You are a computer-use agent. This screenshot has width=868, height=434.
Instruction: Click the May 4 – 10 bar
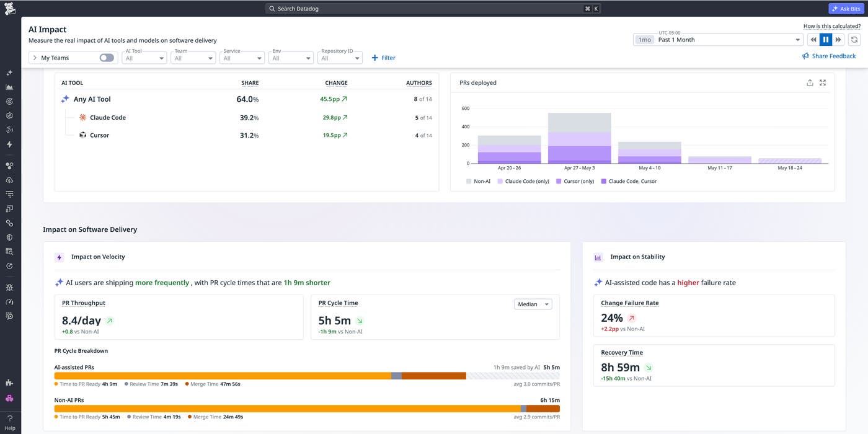pyautogui.click(x=650, y=153)
